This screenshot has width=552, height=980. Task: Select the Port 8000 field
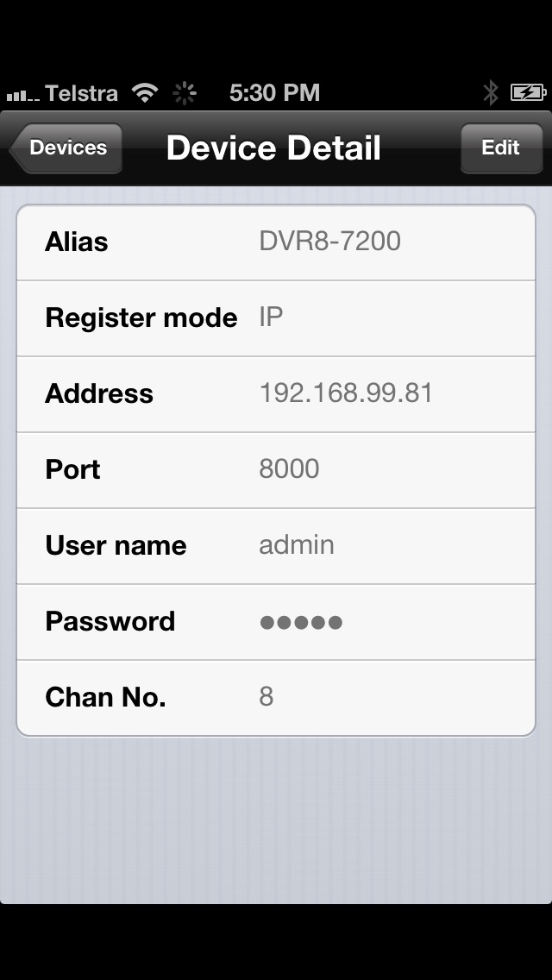point(276,470)
